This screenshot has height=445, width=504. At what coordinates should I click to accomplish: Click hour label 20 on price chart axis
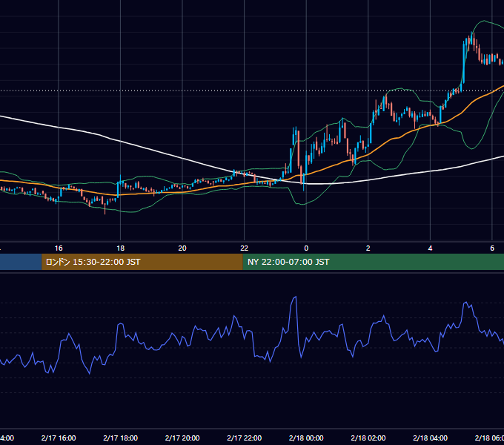[182, 248]
